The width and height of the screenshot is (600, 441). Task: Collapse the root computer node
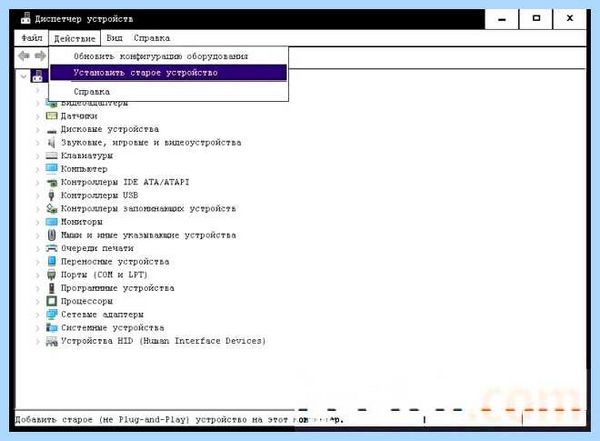tap(24, 76)
